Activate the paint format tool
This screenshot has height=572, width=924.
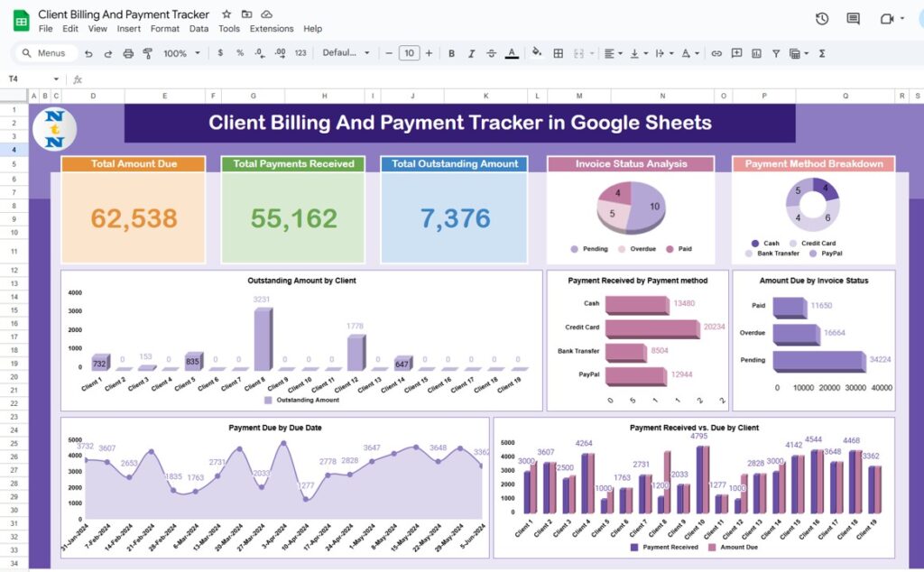click(x=147, y=53)
